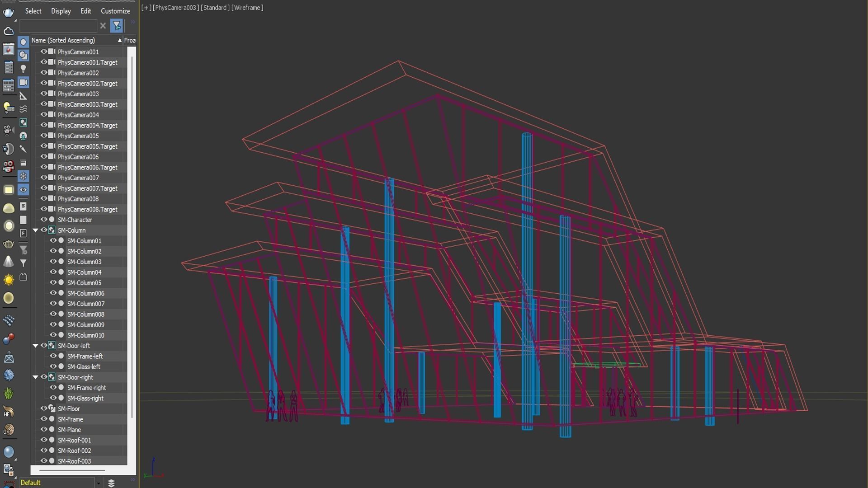Toggle Display Geometry sphere filter icon
The image size is (868, 488).
[23, 42]
